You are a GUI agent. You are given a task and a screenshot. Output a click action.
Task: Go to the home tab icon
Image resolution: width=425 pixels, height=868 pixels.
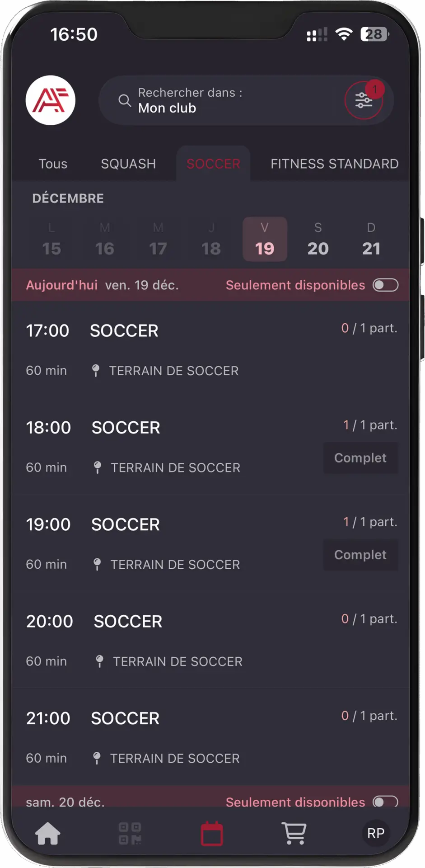point(48,834)
